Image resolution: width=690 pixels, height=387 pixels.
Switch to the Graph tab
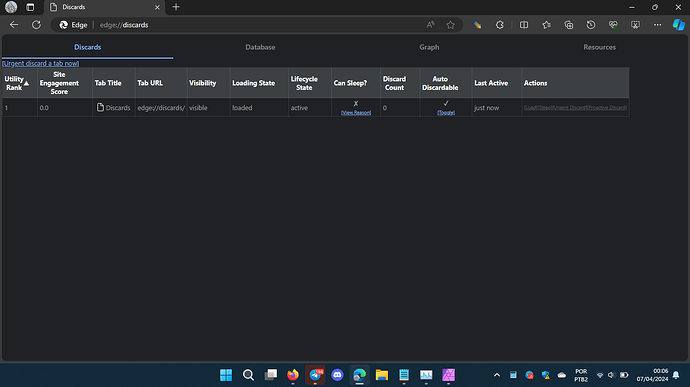coord(429,47)
